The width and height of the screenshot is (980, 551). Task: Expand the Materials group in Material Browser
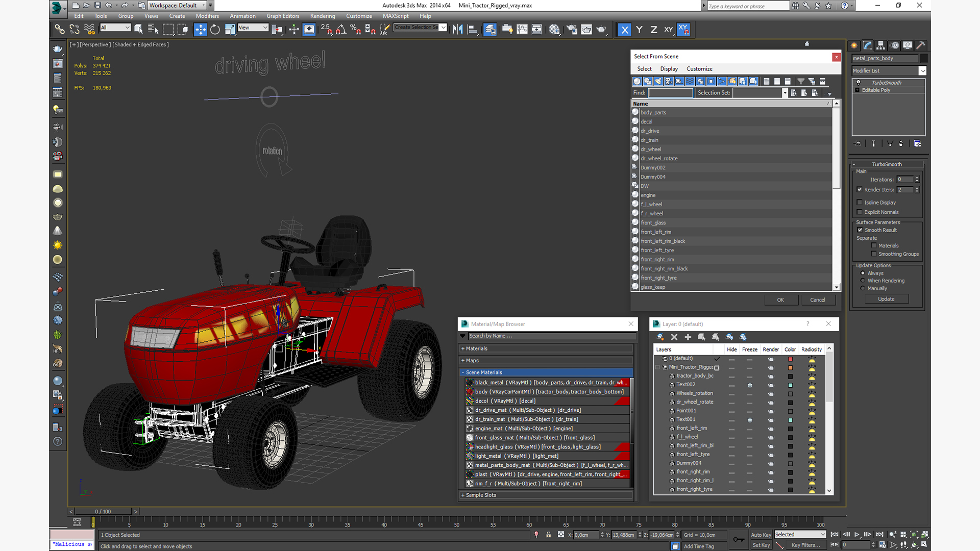pyautogui.click(x=463, y=349)
